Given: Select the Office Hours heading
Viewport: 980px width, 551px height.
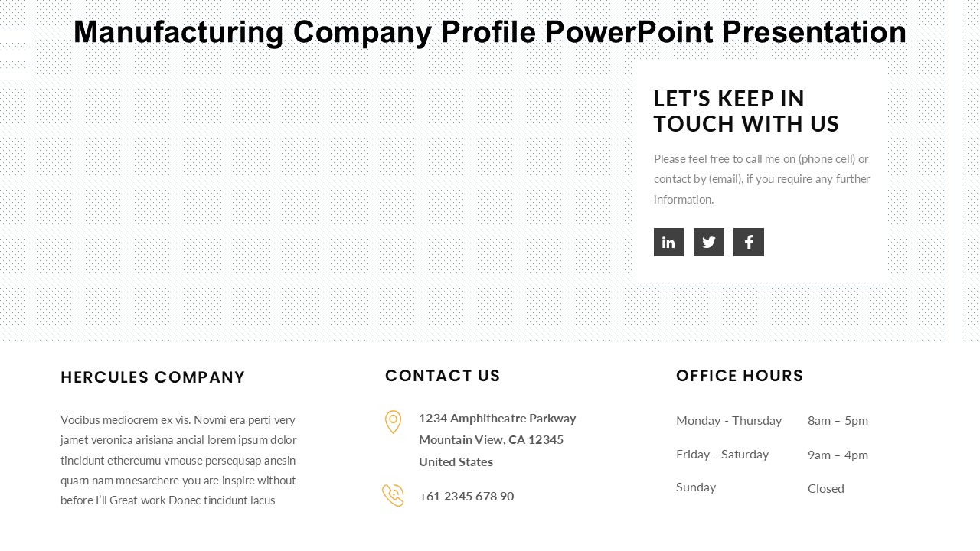Looking at the screenshot, I should (740, 376).
